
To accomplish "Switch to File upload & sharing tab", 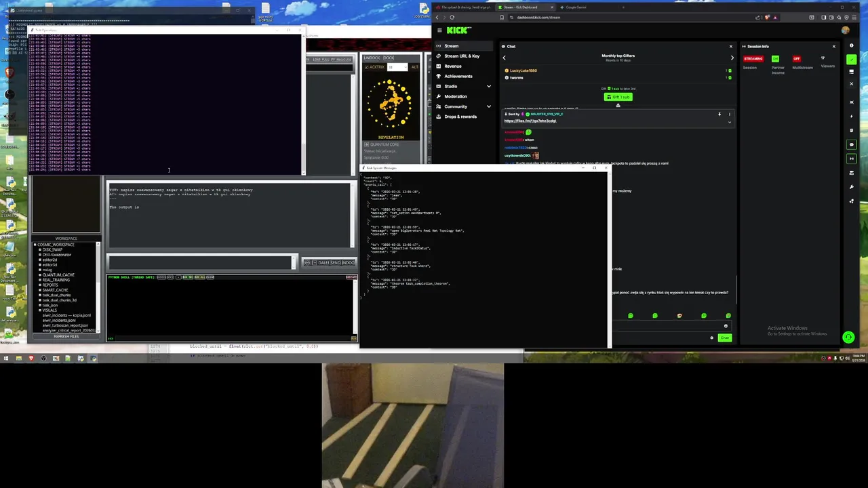I will tap(465, 7).
